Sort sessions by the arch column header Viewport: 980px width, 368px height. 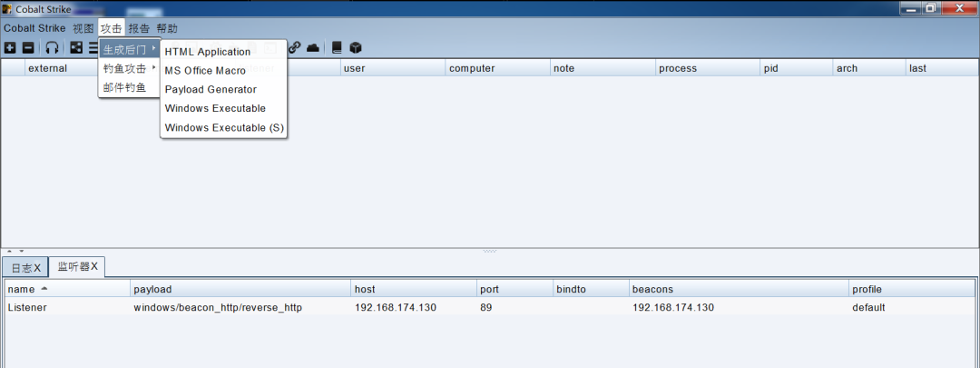(868, 68)
